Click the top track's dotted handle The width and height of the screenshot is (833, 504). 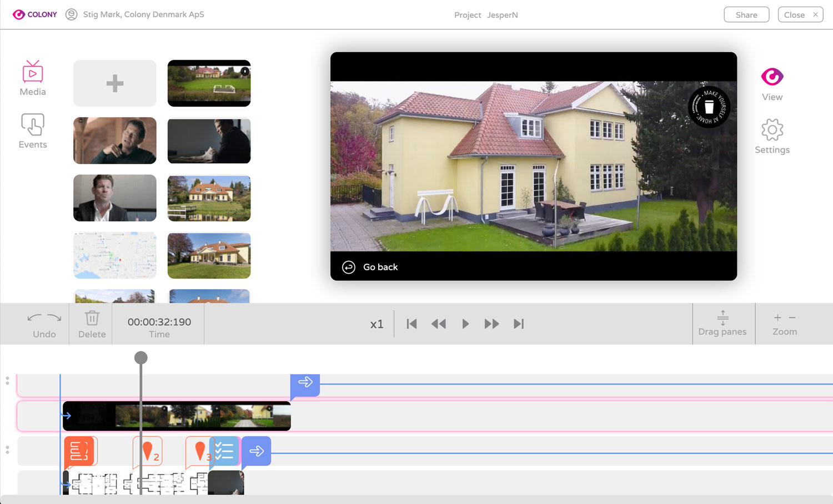7,381
